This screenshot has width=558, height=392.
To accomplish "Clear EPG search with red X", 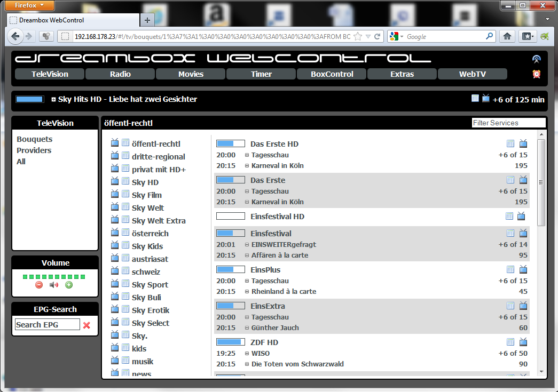I will click(87, 325).
